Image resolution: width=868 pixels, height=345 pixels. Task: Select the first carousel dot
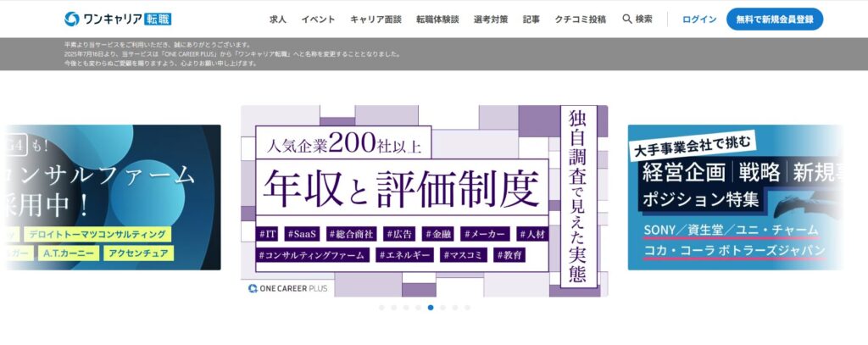tap(381, 308)
